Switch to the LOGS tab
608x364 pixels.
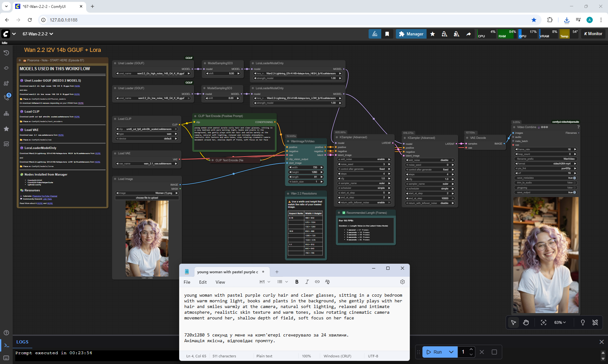(x=22, y=342)
